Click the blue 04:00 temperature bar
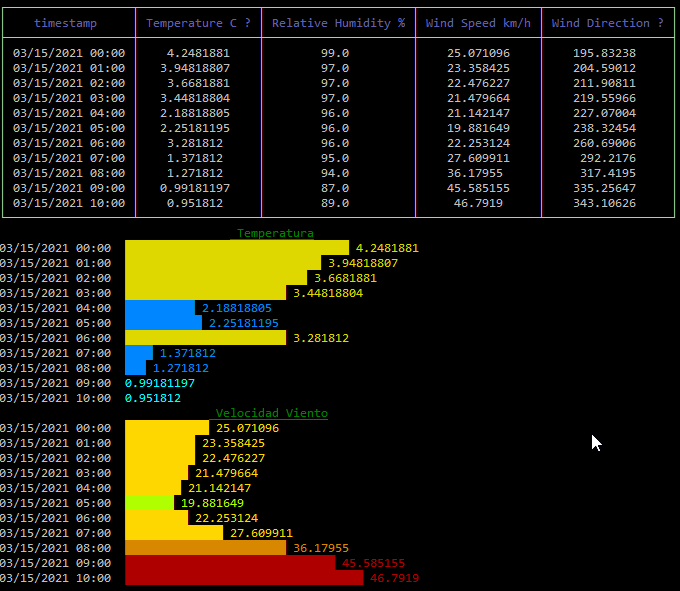This screenshot has width=680, height=591. tap(160, 308)
